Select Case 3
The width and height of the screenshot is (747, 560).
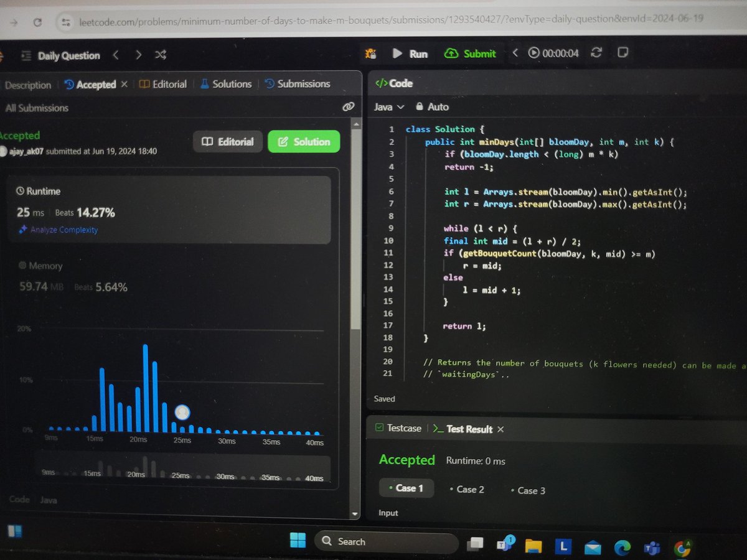528,491
